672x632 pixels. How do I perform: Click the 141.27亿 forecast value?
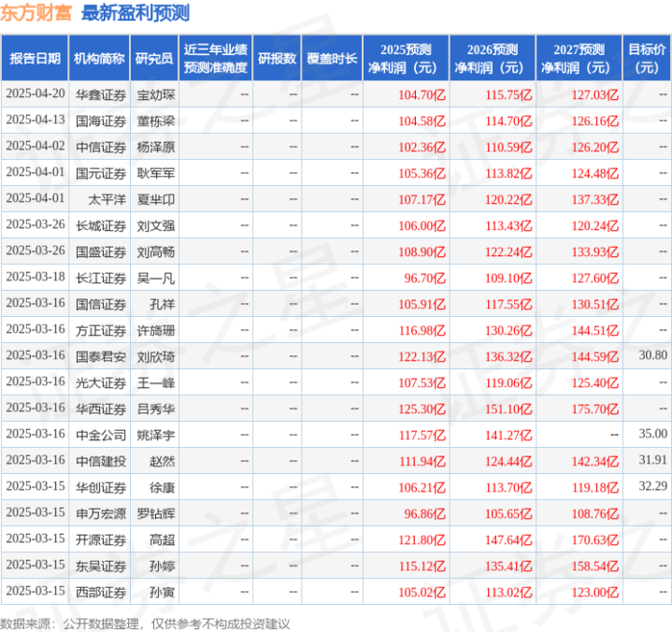click(x=508, y=435)
